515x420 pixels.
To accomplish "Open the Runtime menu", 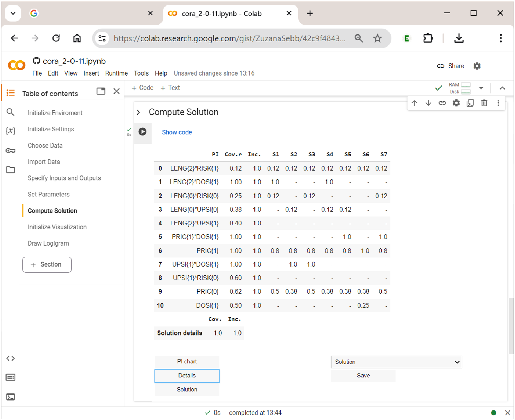I will click(116, 73).
